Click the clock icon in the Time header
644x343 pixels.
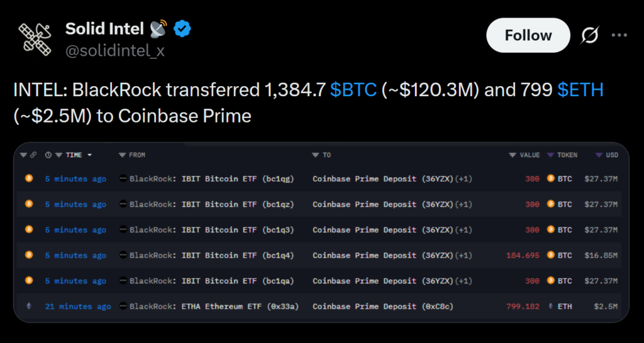click(48, 155)
